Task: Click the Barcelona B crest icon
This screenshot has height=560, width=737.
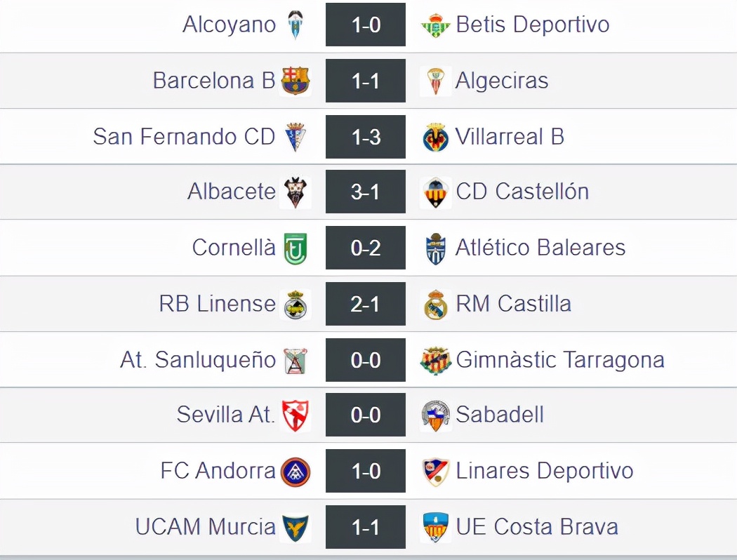Action: [x=296, y=81]
